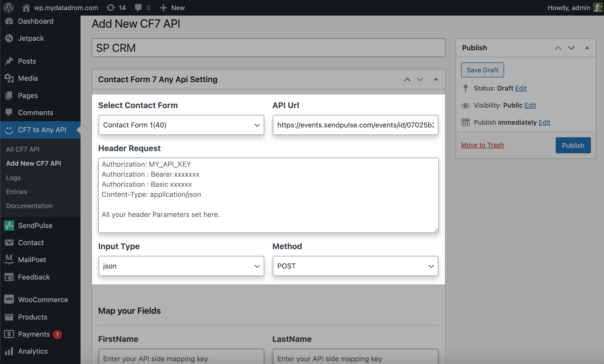Click the SP CRM title field
Screen dimensions: 604x364
point(268,48)
